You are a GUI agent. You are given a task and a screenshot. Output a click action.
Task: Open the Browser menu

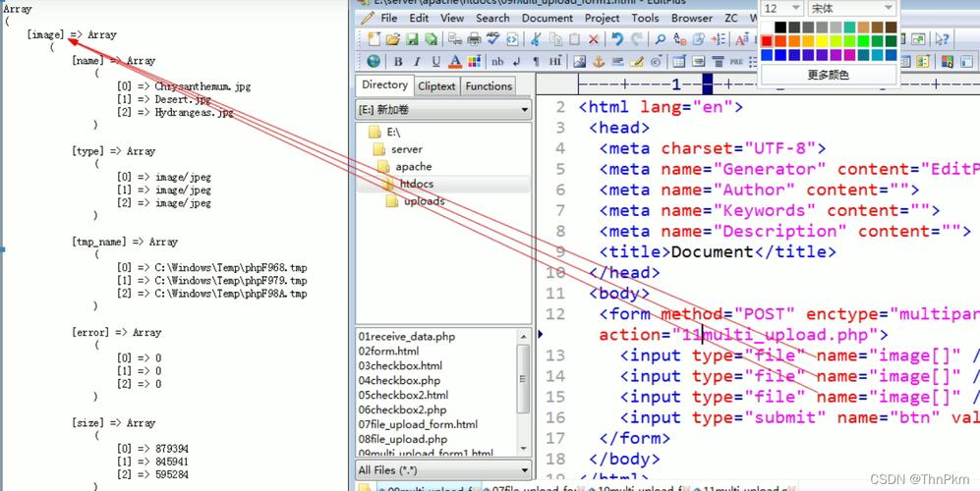(x=692, y=18)
